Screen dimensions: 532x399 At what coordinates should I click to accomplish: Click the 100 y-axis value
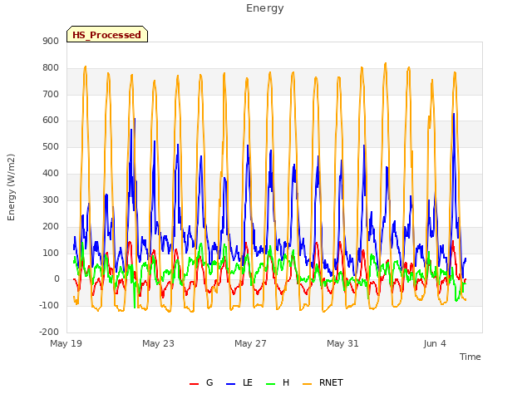51,253
